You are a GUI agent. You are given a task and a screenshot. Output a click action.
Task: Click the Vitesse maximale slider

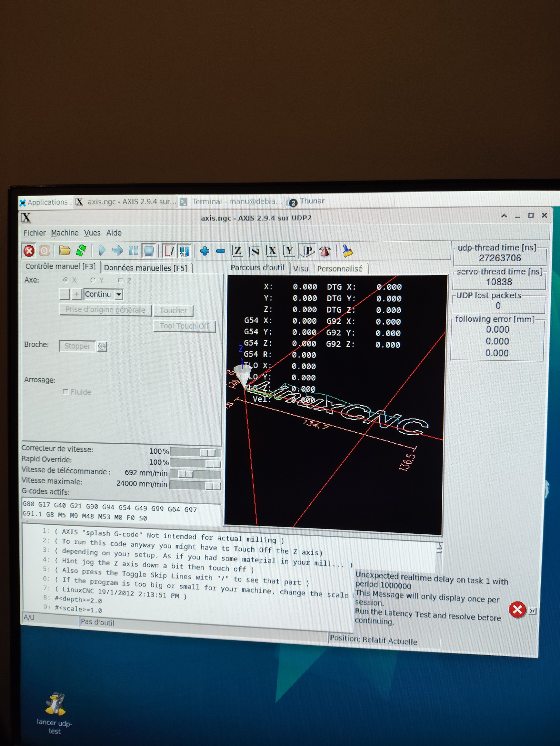click(195, 485)
